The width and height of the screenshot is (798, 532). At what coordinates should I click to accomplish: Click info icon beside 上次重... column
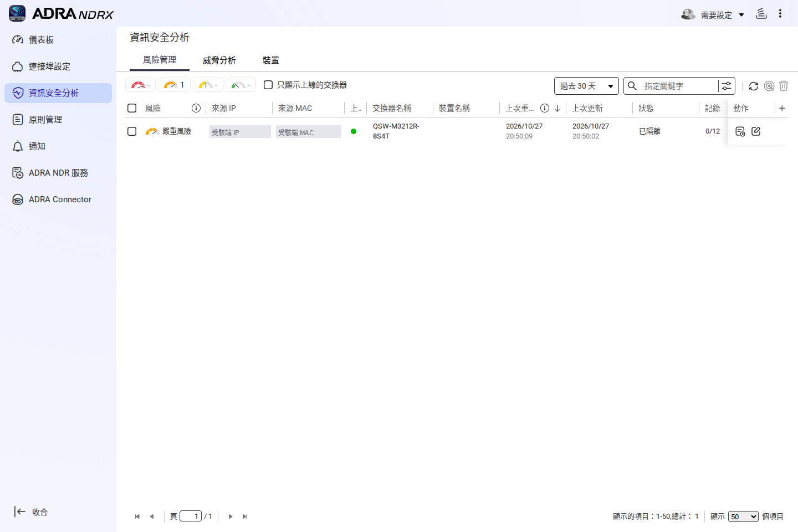[545, 108]
